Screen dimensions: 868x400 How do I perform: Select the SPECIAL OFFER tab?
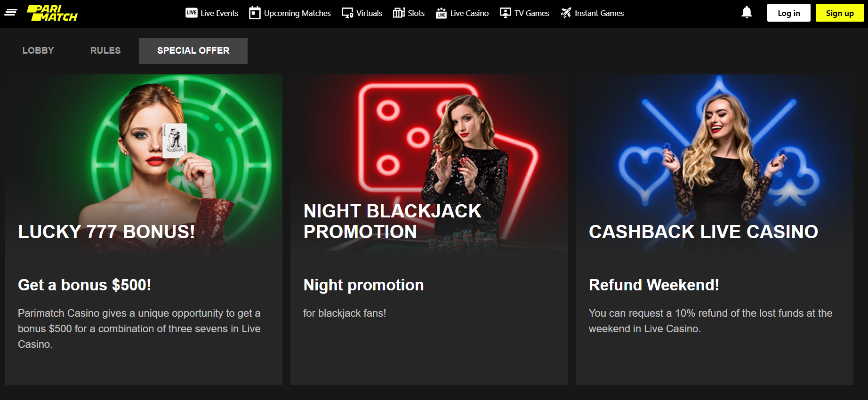point(193,50)
